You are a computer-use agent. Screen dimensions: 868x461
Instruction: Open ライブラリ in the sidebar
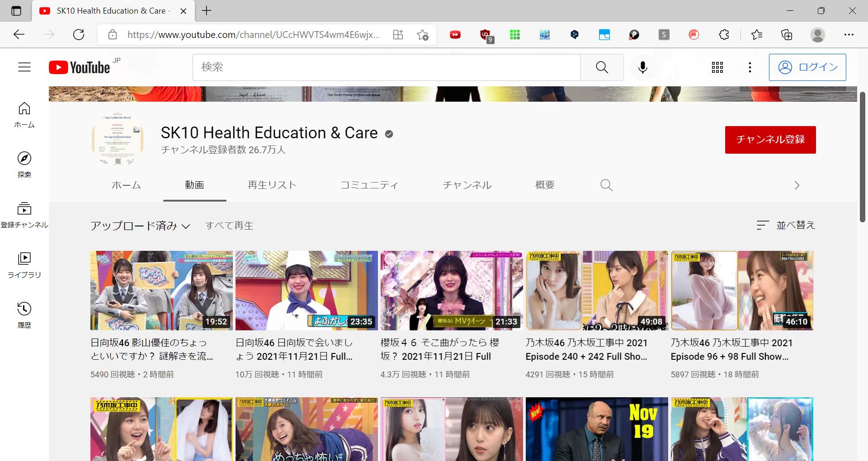(x=24, y=265)
